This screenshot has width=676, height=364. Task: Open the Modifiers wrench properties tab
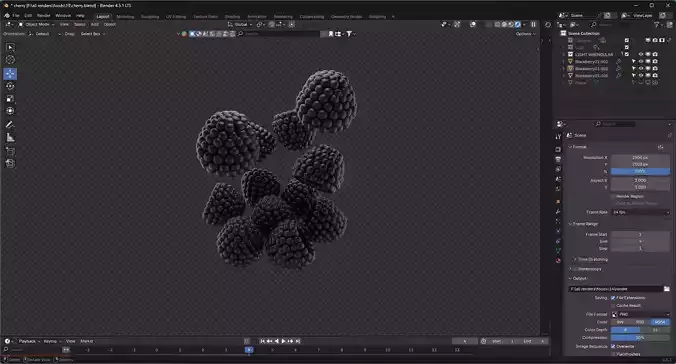click(558, 211)
